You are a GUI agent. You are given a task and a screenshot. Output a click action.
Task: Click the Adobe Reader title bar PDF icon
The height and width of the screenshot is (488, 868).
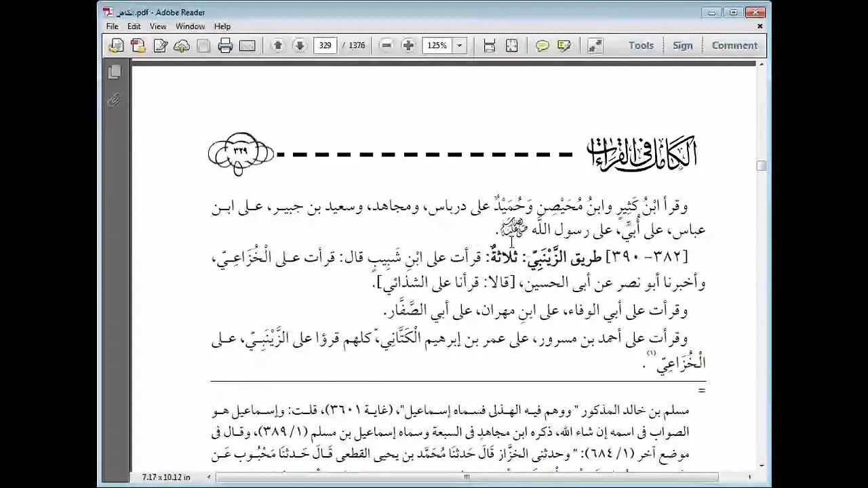108,12
